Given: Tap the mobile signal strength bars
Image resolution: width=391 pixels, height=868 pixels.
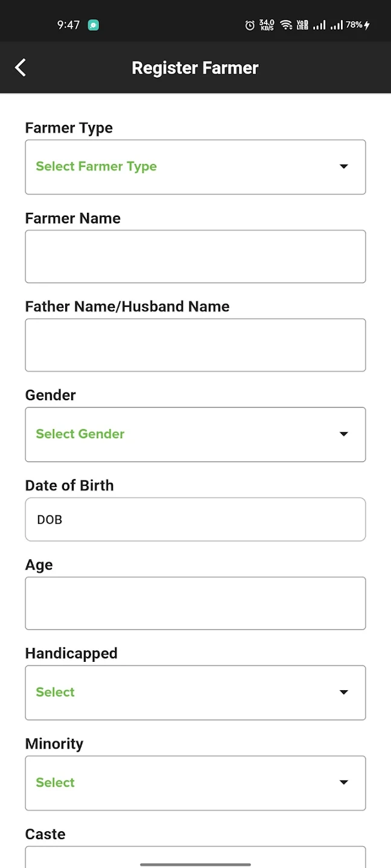Looking at the screenshot, I should tap(319, 25).
